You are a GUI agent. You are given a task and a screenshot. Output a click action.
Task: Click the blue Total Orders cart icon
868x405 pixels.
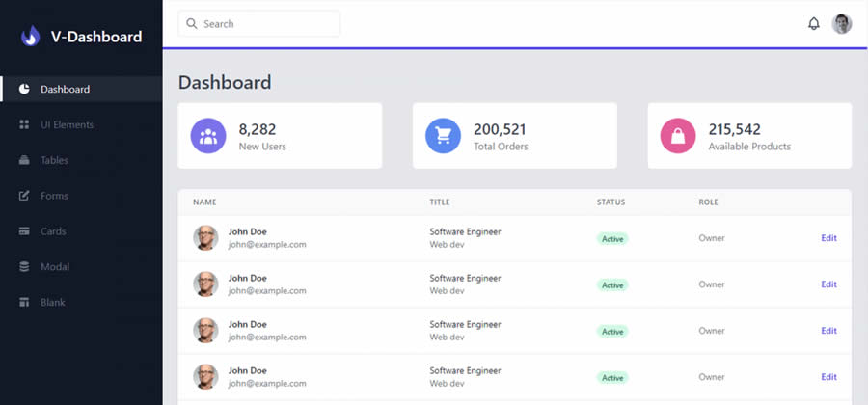tap(444, 136)
